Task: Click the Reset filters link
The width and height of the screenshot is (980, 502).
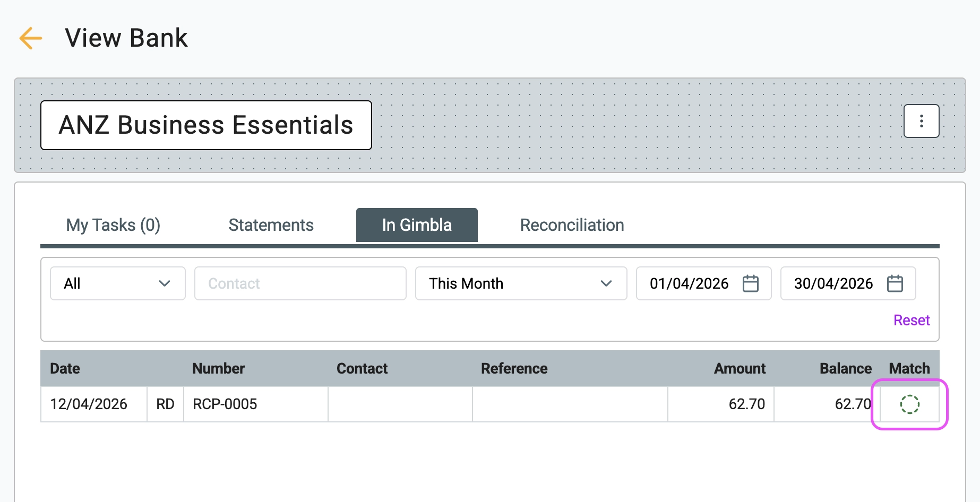Action: click(x=911, y=321)
